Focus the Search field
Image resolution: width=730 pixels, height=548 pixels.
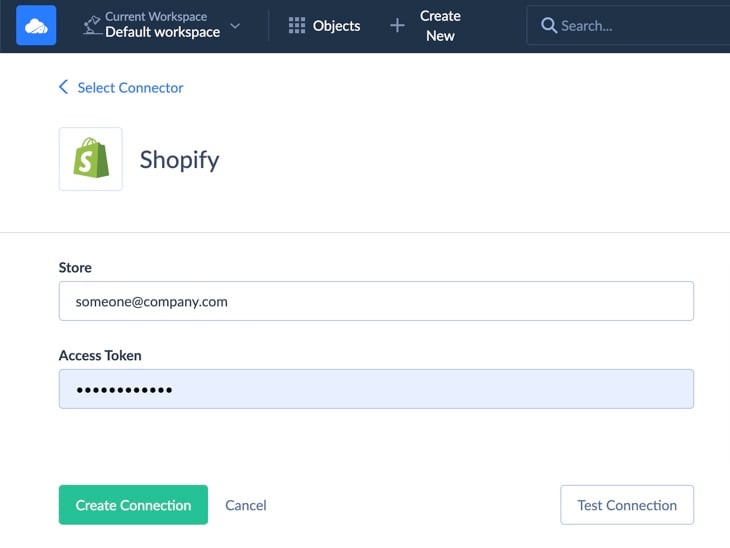point(628,26)
